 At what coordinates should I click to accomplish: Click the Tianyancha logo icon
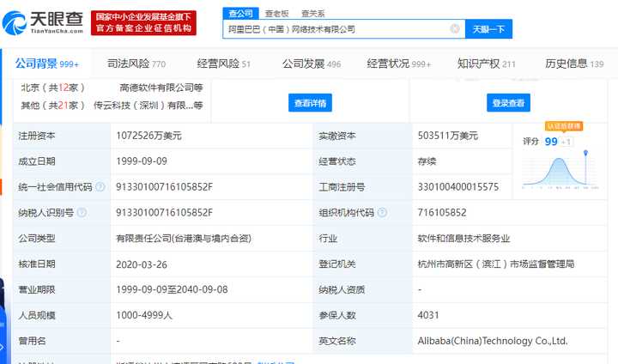[15, 23]
